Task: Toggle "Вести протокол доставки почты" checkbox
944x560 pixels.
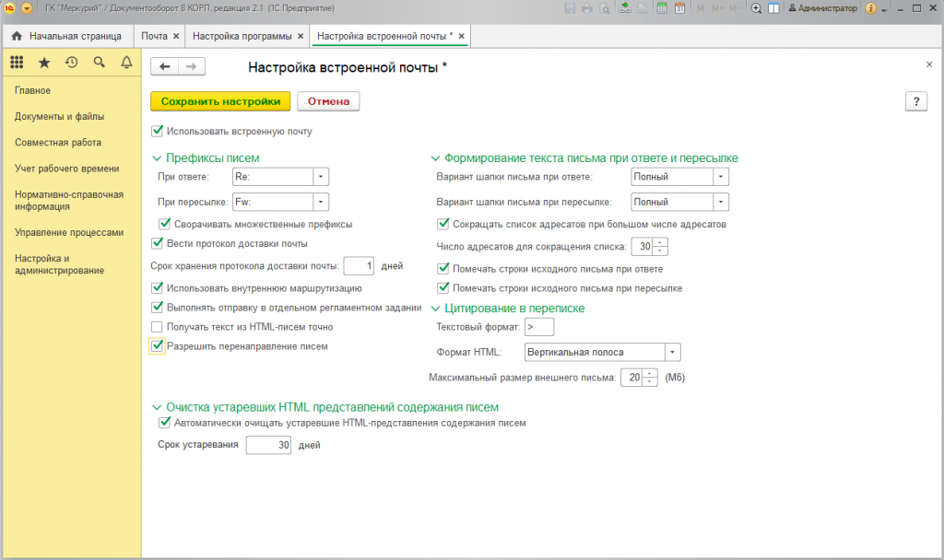Action: pyautogui.click(x=157, y=243)
